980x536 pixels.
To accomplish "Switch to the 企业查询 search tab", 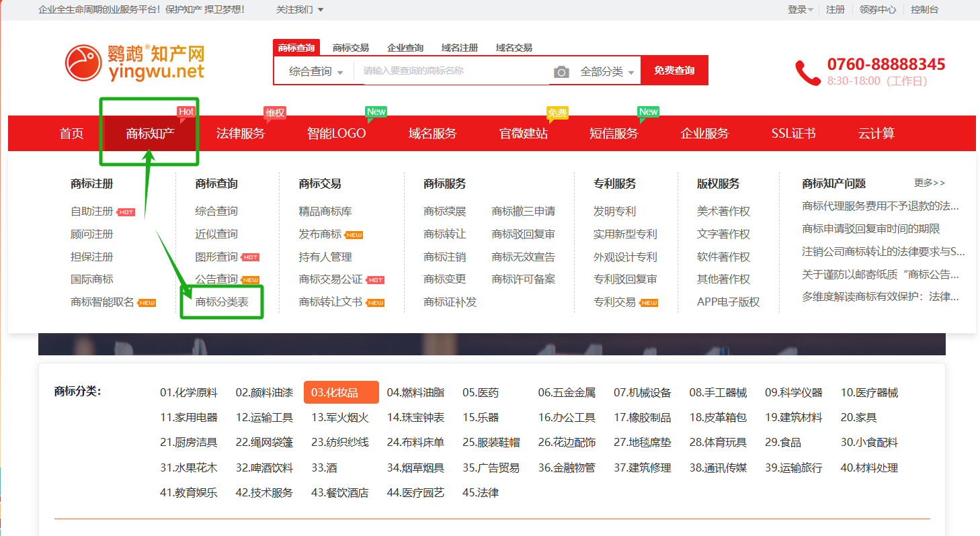I will point(405,48).
